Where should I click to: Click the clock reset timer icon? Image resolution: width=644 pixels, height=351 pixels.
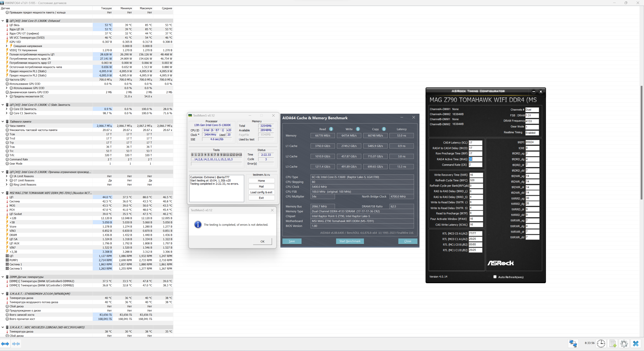click(x=601, y=343)
